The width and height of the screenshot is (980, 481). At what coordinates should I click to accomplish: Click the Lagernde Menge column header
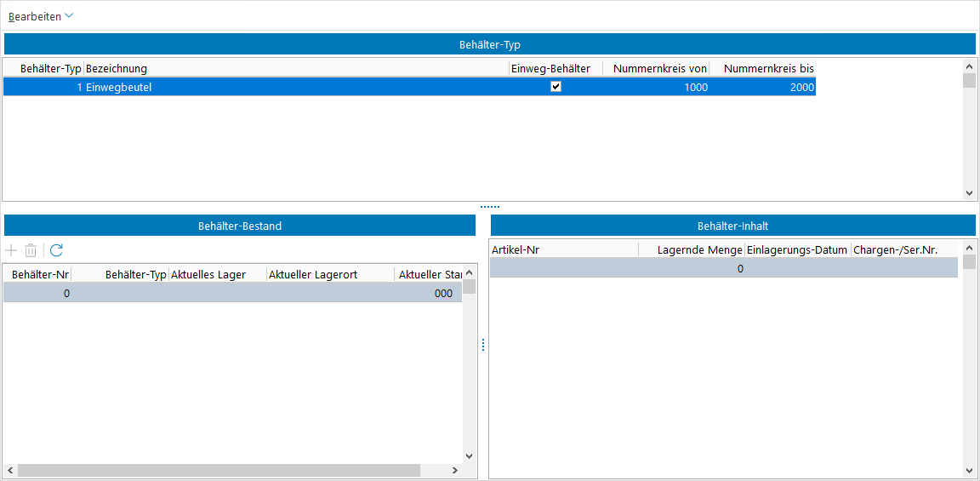point(699,249)
